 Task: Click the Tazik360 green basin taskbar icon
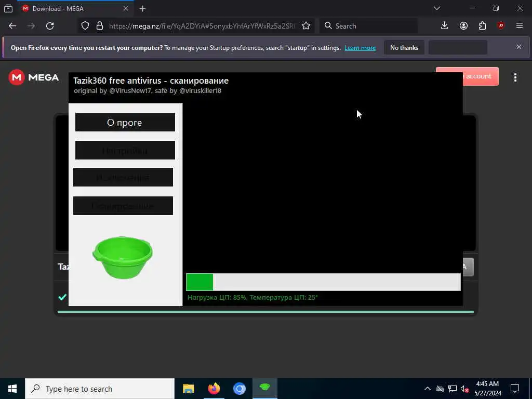pos(264,388)
